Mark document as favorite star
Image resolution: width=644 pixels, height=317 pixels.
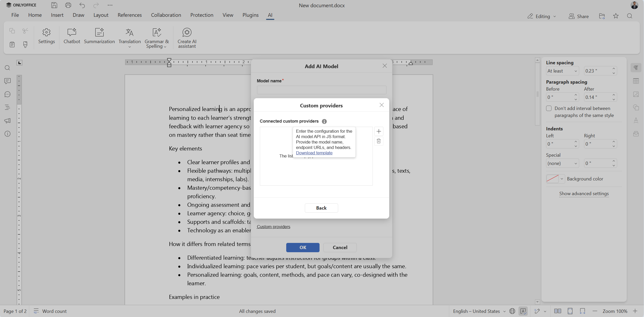616,16
